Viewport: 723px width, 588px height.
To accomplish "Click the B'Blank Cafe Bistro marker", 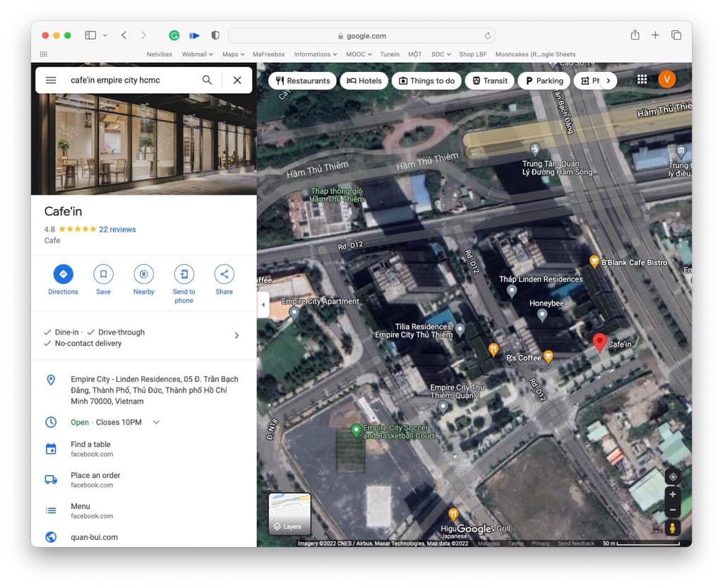I will [594, 261].
